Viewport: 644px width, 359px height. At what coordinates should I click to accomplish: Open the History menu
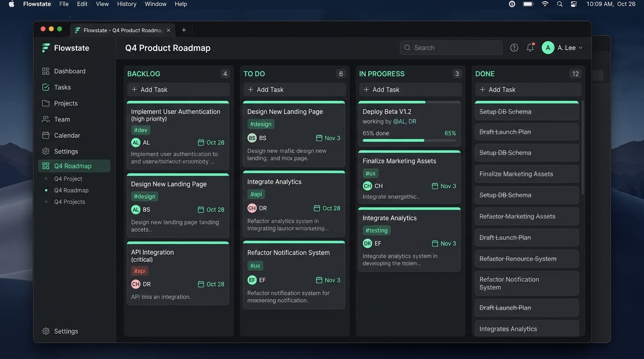(127, 4)
